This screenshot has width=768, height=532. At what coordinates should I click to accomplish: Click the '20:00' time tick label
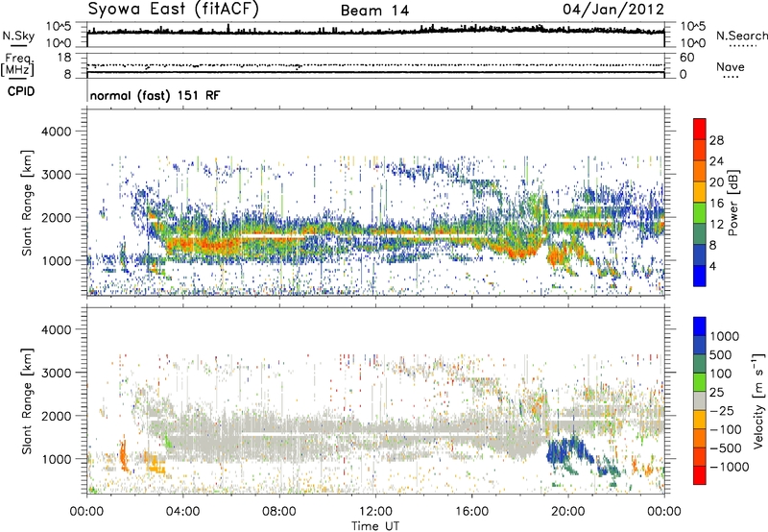tap(567, 512)
